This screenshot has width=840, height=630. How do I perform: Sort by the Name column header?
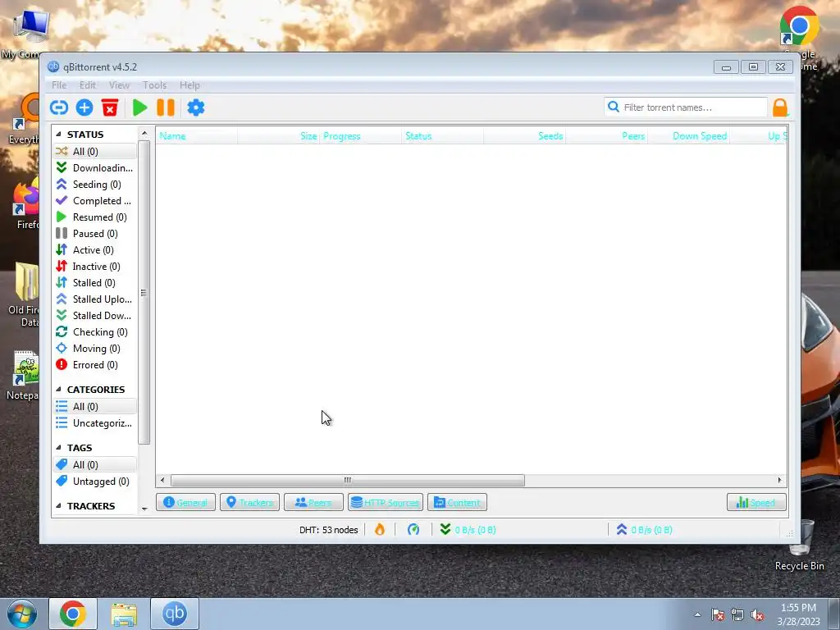(x=197, y=136)
